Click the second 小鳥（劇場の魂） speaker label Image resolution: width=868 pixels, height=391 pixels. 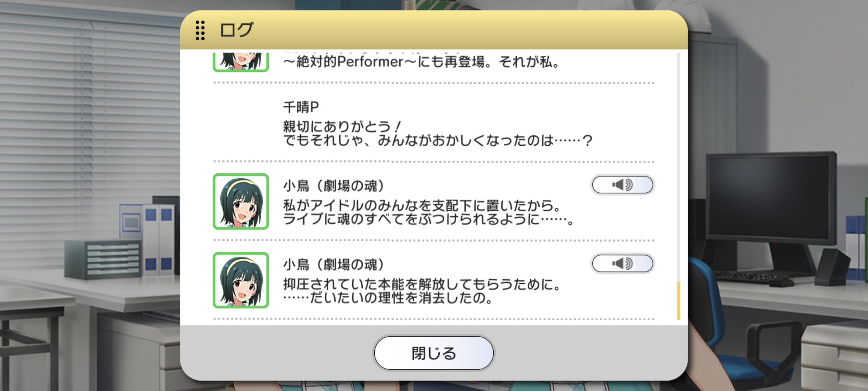333,264
